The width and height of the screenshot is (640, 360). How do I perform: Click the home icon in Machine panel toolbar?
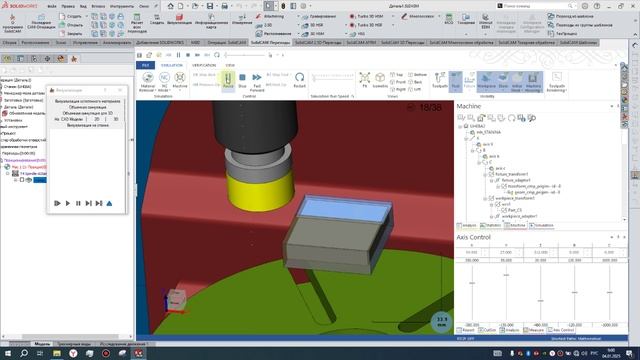click(481, 118)
